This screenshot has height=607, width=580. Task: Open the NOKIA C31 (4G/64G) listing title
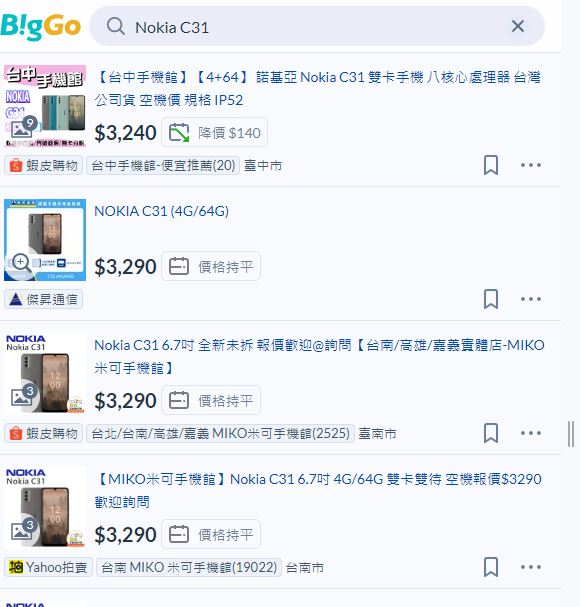pyautogui.click(x=161, y=211)
